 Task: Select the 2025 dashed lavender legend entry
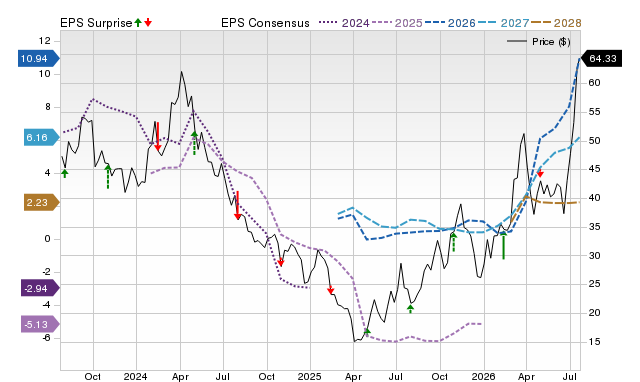click(x=397, y=23)
